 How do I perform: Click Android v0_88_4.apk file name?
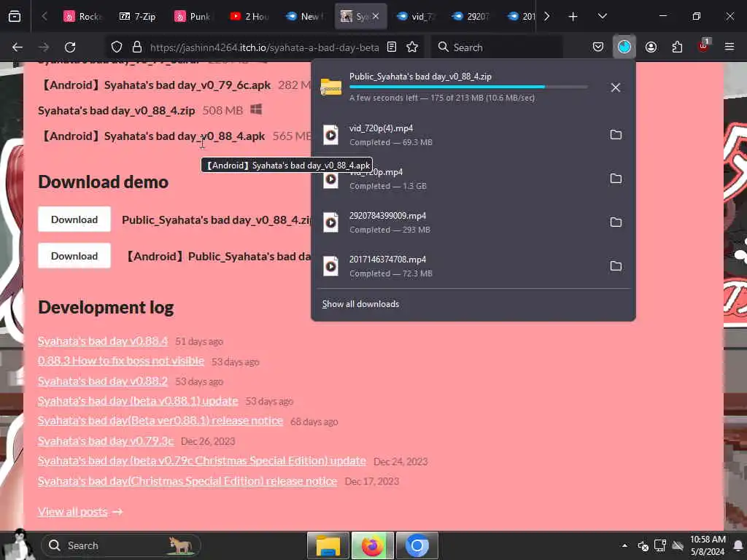point(152,136)
